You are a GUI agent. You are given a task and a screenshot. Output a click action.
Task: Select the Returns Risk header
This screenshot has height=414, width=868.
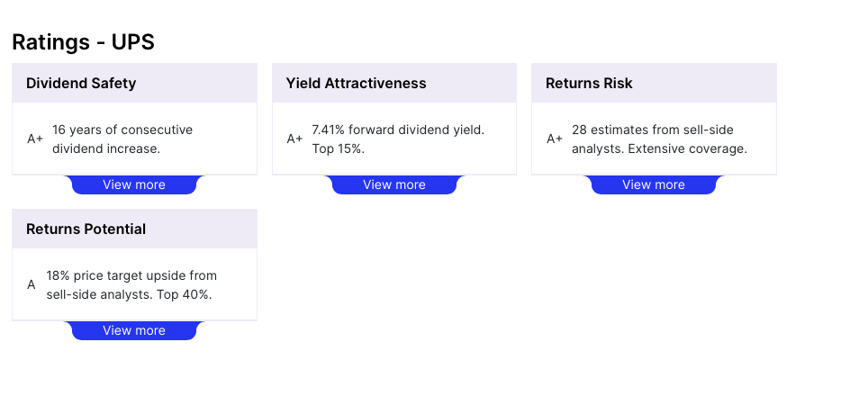pos(589,84)
